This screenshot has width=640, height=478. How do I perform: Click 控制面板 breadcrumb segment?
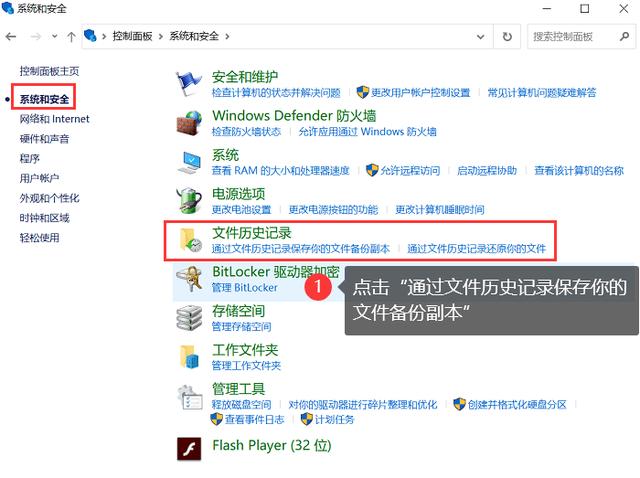132,37
